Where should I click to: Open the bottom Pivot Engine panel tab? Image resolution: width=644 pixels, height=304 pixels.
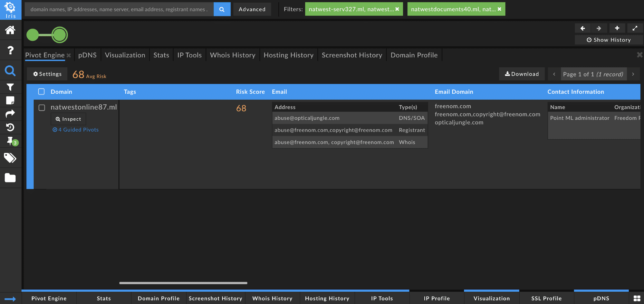[x=49, y=298]
